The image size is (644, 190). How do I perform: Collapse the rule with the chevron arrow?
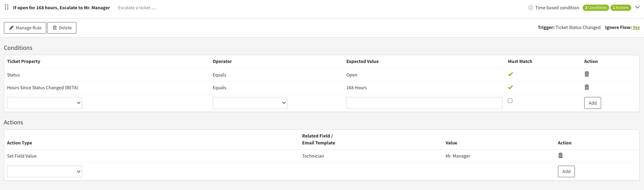[637, 7]
